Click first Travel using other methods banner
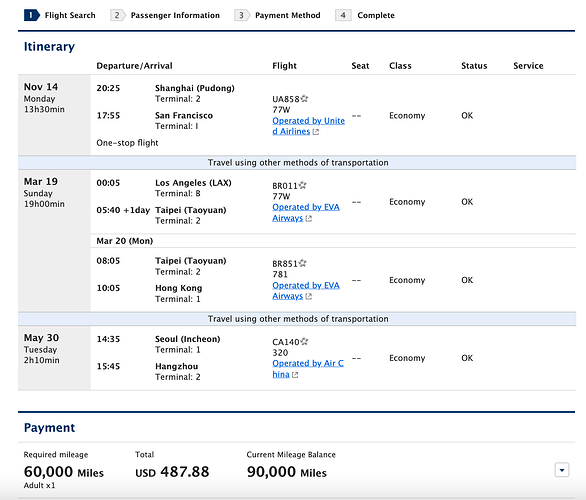586x500 pixels. click(297, 163)
